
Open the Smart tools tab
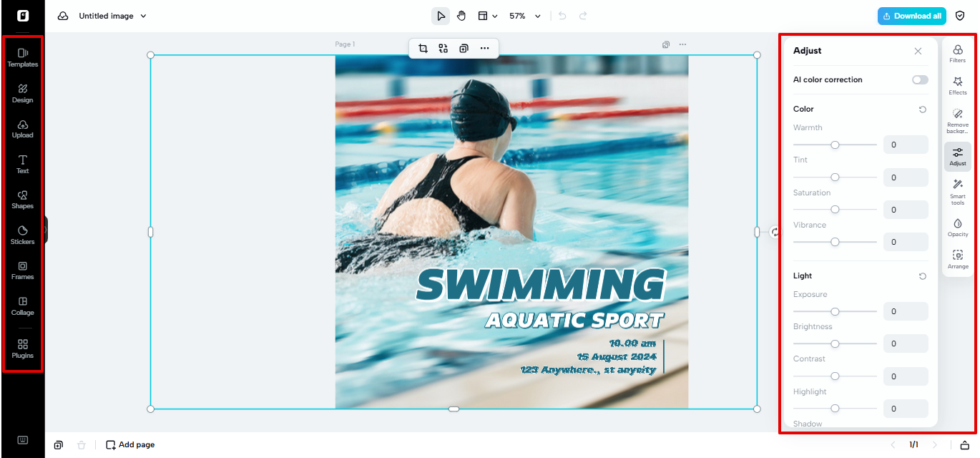958,192
